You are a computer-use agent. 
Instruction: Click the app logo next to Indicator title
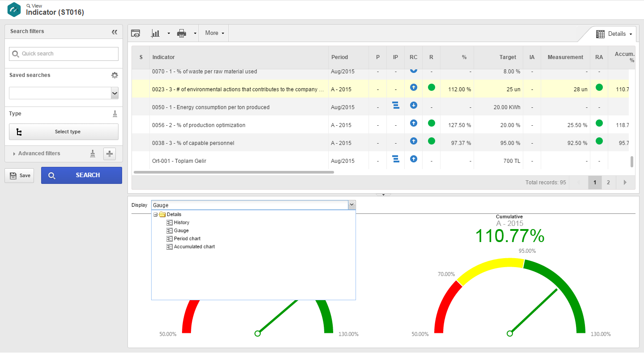tap(14, 9)
